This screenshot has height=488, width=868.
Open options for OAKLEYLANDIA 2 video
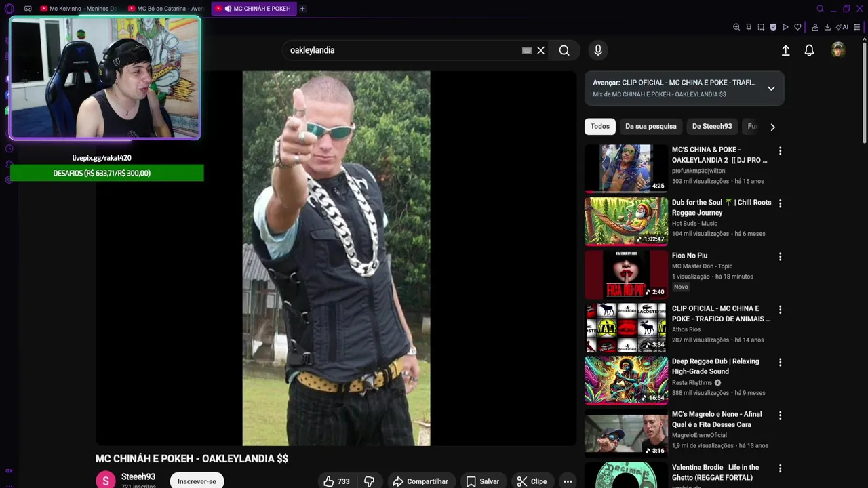tap(780, 150)
